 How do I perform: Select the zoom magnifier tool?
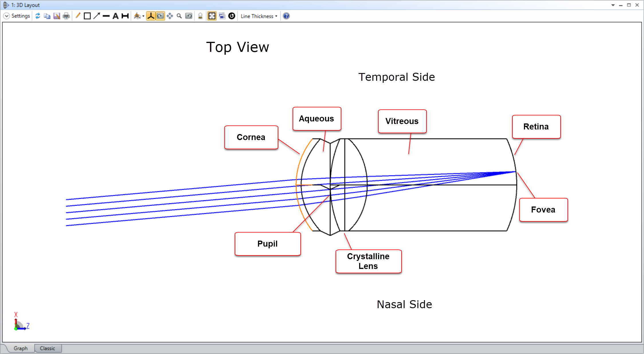(179, 16)
